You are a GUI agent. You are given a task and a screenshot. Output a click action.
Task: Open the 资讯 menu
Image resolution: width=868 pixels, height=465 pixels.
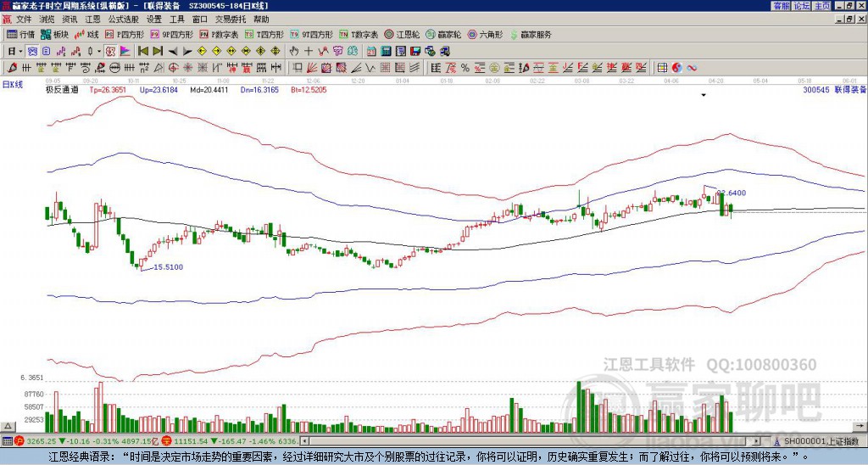pos(70,20)
